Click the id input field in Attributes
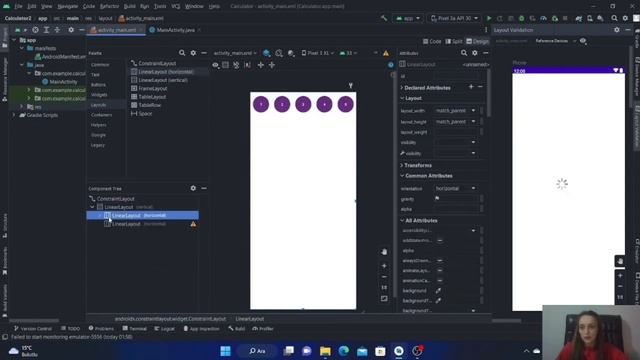 coord(456,76)
